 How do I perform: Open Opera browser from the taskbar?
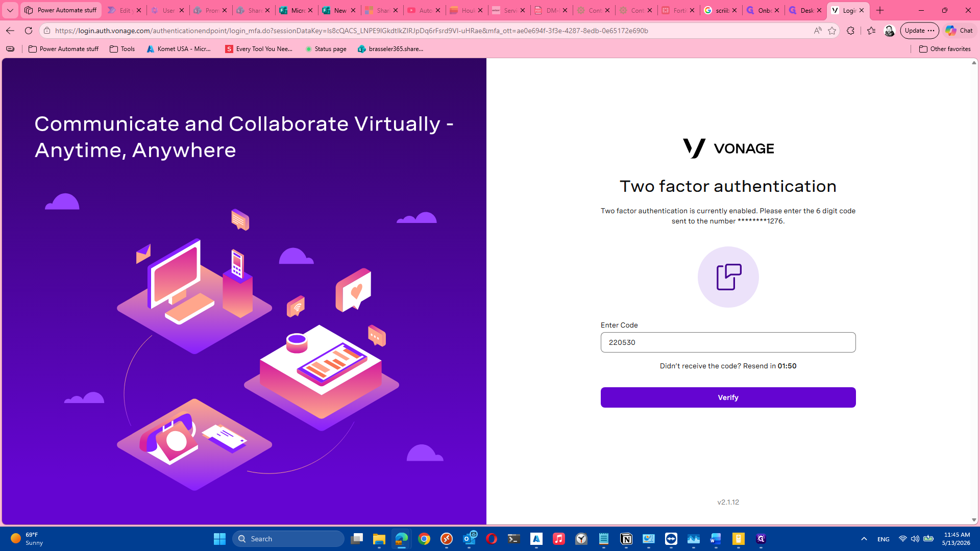click(492, 539)
